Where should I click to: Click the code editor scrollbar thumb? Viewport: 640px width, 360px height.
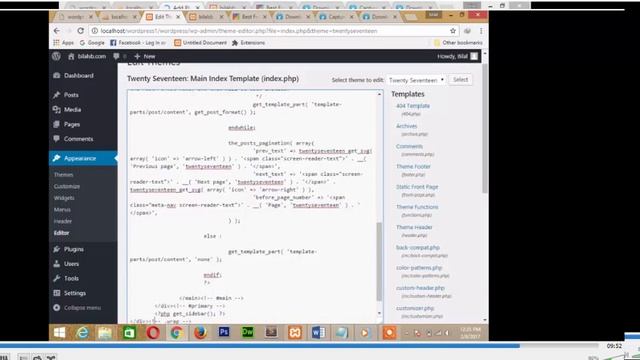[x=379, y=261]
